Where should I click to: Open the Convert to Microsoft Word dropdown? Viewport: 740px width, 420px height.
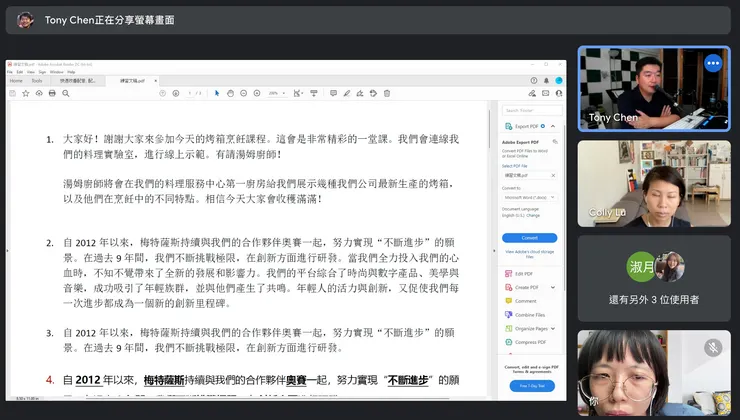point(530,197)
